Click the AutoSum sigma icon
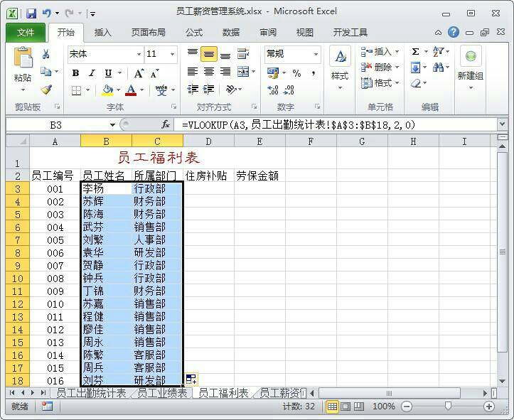The image size is (514, 420). [415, 52]
